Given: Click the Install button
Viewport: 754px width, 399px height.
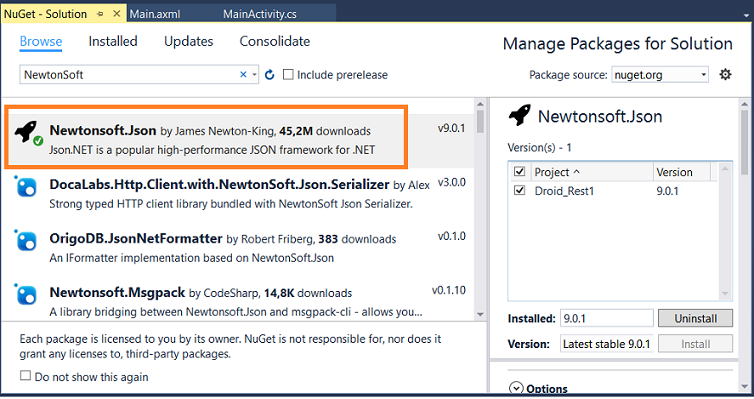Looking at the screenshot, I should (x=695, y=344).
